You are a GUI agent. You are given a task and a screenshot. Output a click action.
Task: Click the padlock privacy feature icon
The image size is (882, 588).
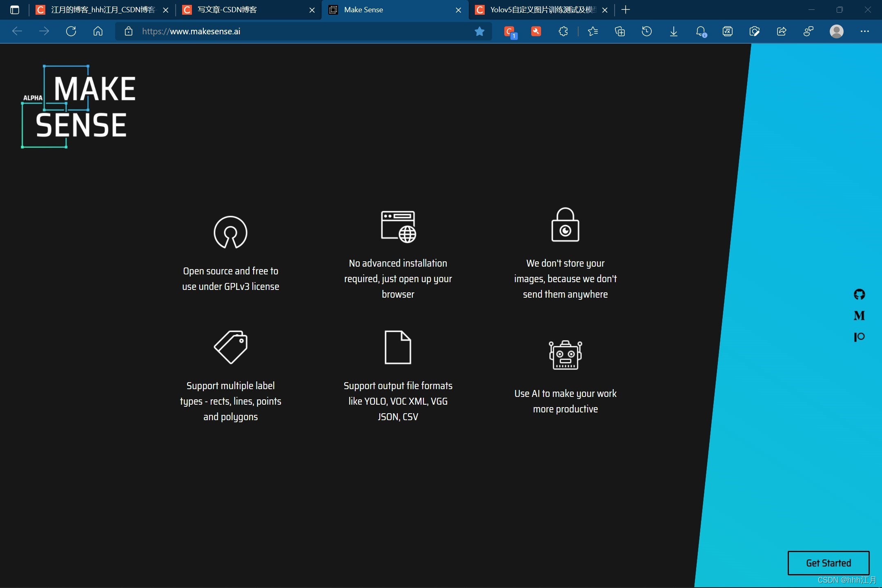point(565,225)
